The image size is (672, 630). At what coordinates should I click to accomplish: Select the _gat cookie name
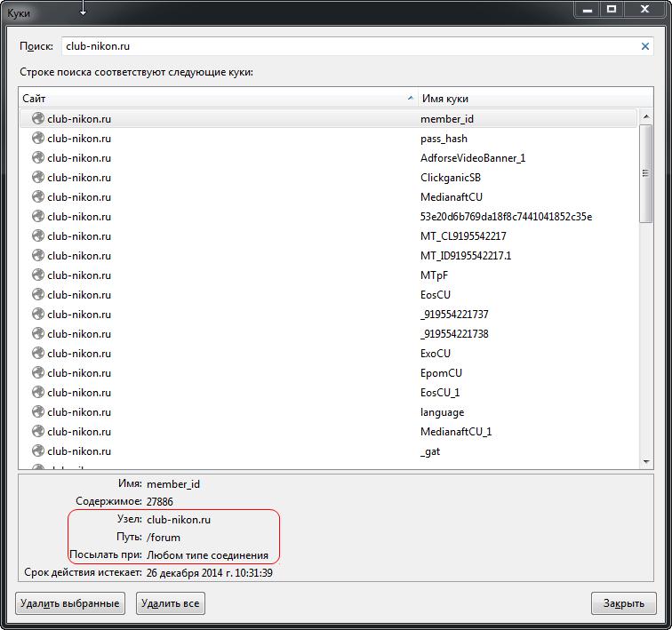pos(430,451)
